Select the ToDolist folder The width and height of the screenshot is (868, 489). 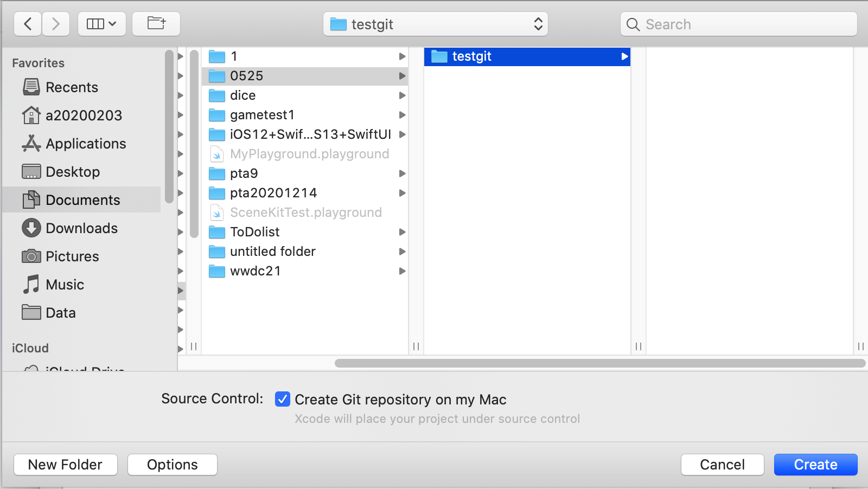(x=305, y=232)
